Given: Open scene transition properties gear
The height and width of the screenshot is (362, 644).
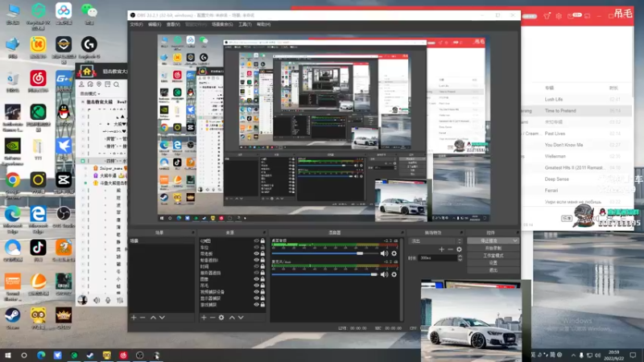Looking at the screenshot, I should pos(459,249).
